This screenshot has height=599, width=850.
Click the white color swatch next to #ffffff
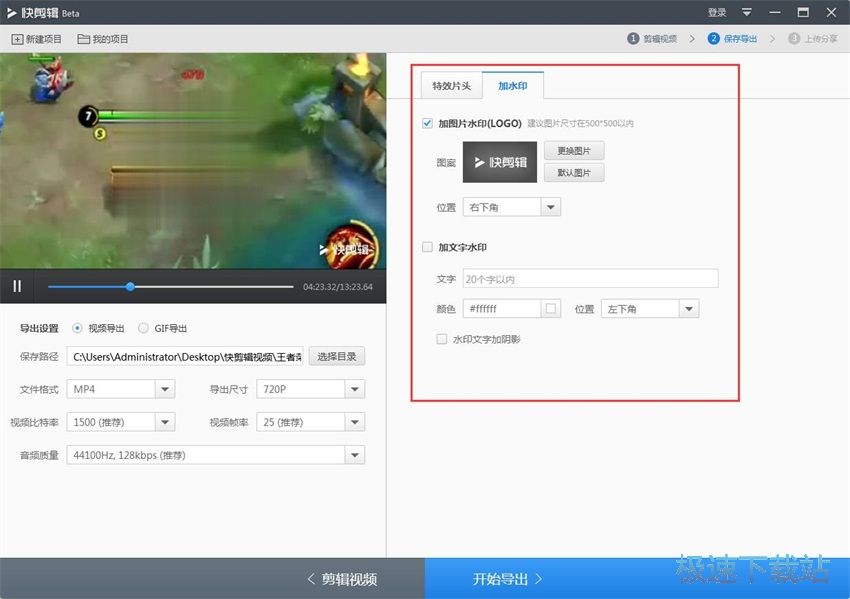[x=551, y=308]
